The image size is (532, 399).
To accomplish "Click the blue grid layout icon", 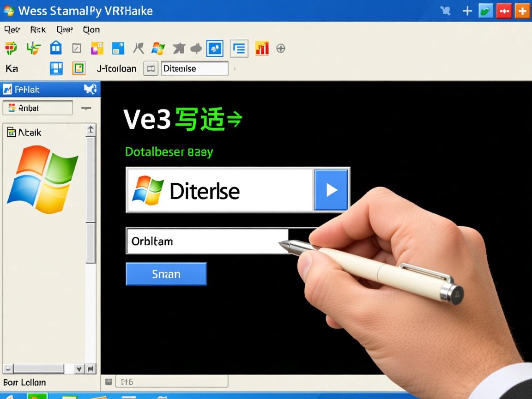I will pyautogui.click(x=56, y=68).
